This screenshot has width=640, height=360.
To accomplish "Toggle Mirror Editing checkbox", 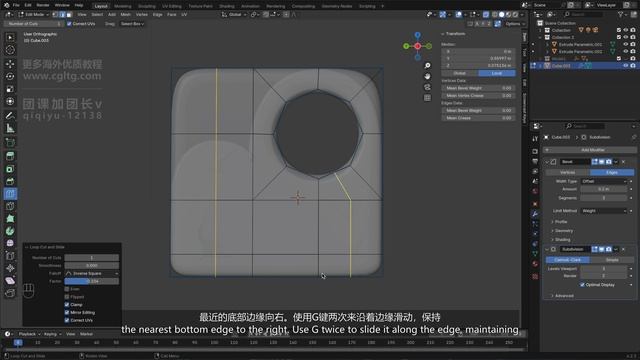I will pyautogui.click(x=67, y=312).
